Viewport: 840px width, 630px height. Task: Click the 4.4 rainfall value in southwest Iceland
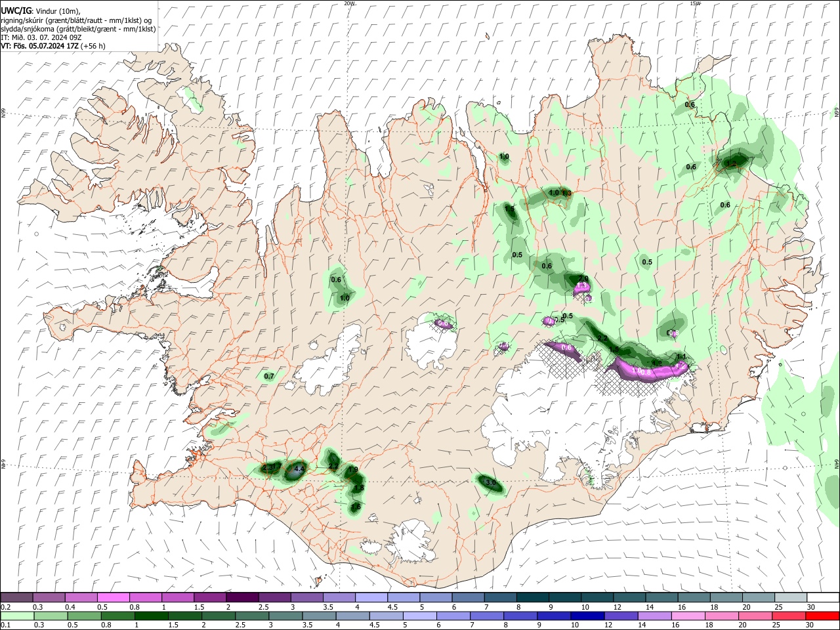point(299,469)
